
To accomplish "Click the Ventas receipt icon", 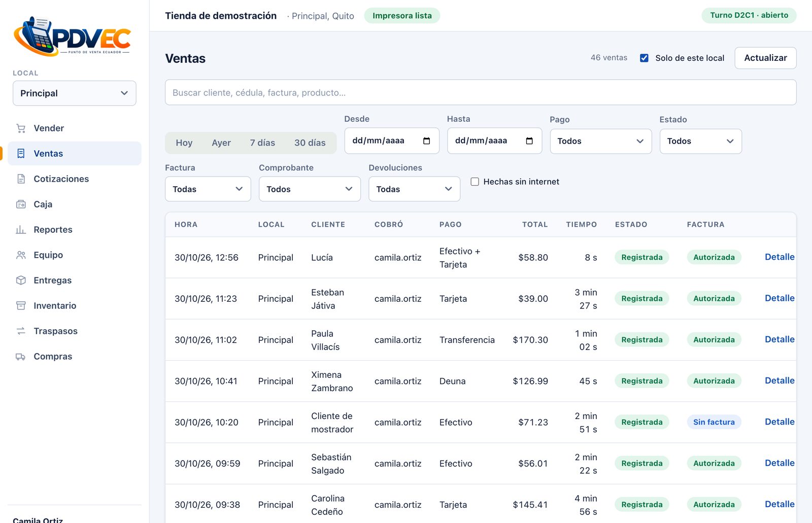I will (x=21, y=154).
